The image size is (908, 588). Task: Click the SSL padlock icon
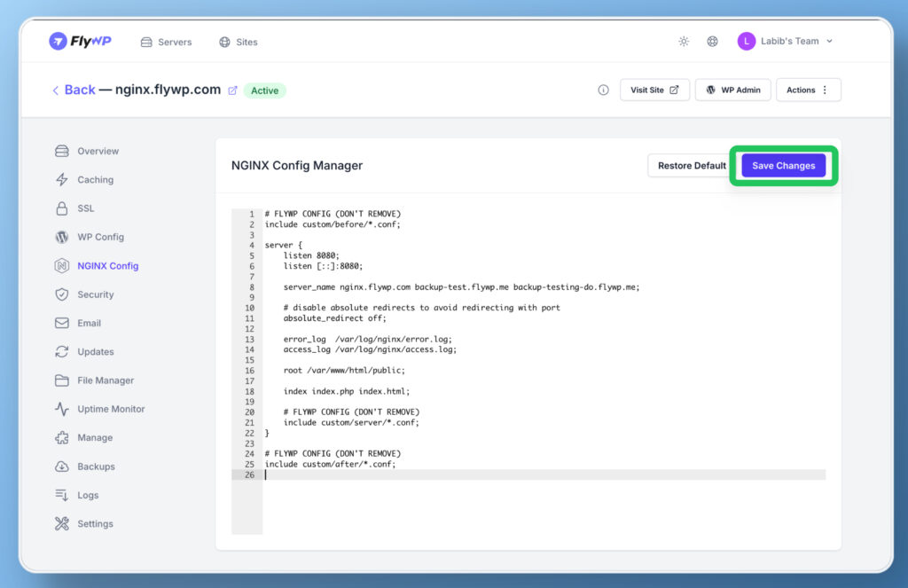[62, 208]
